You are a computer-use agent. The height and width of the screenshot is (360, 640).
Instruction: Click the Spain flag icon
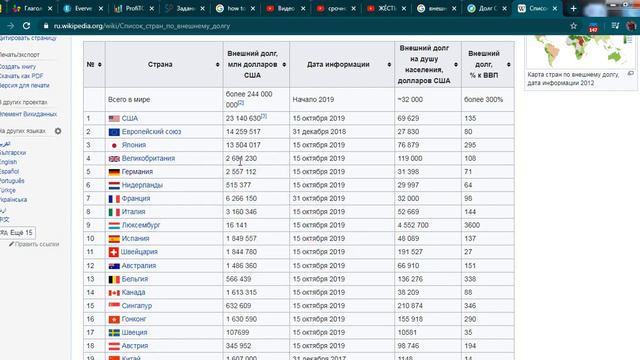coord(114,239)
